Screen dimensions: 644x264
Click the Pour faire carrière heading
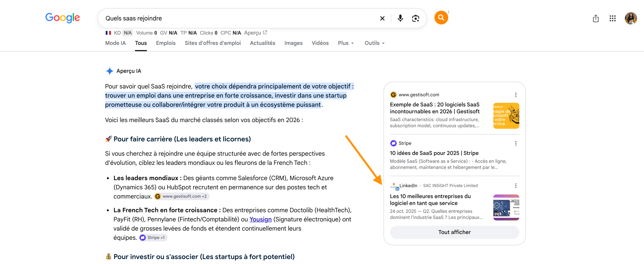(182, 139)
